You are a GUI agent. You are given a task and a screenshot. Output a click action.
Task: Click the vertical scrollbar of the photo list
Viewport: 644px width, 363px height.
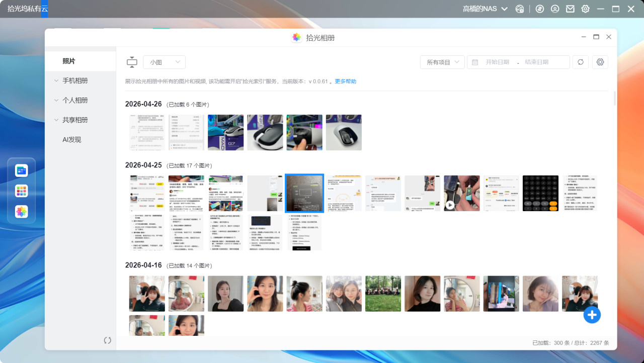614,98
